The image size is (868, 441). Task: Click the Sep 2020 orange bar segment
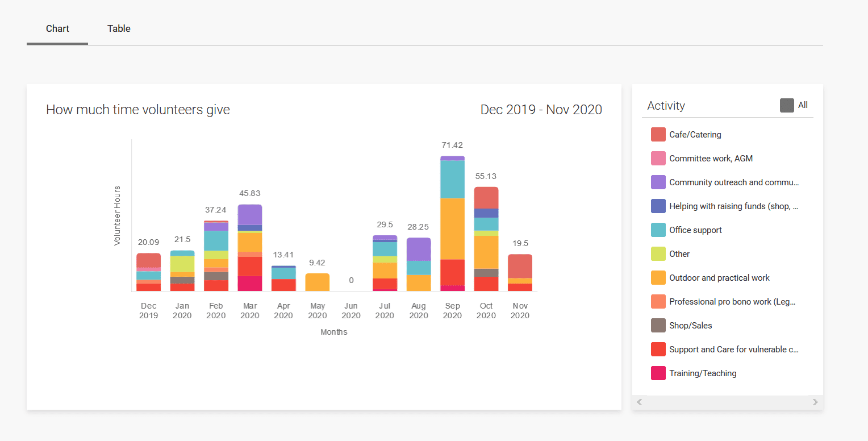point(452,228)
